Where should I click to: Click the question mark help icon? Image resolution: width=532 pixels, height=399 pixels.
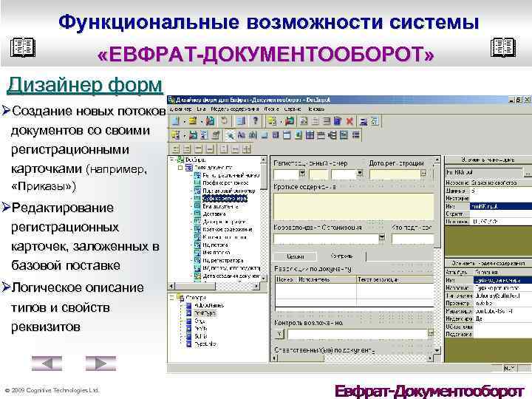256,120
